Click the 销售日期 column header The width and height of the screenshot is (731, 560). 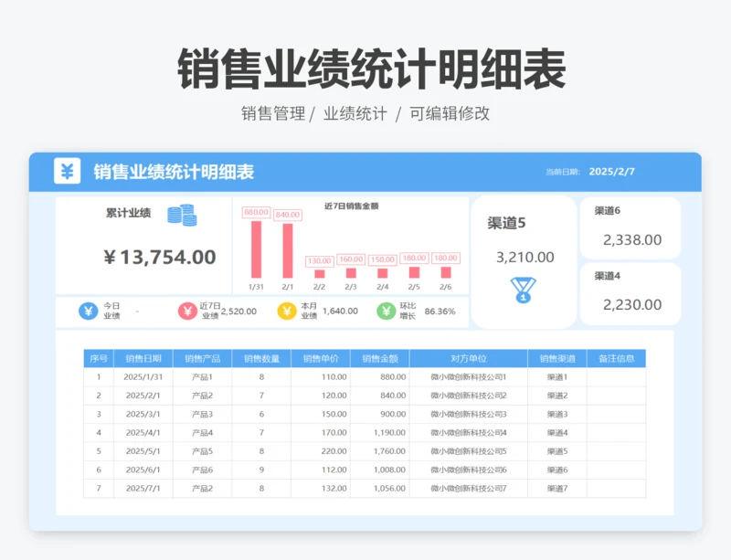(x=143, y=359)
